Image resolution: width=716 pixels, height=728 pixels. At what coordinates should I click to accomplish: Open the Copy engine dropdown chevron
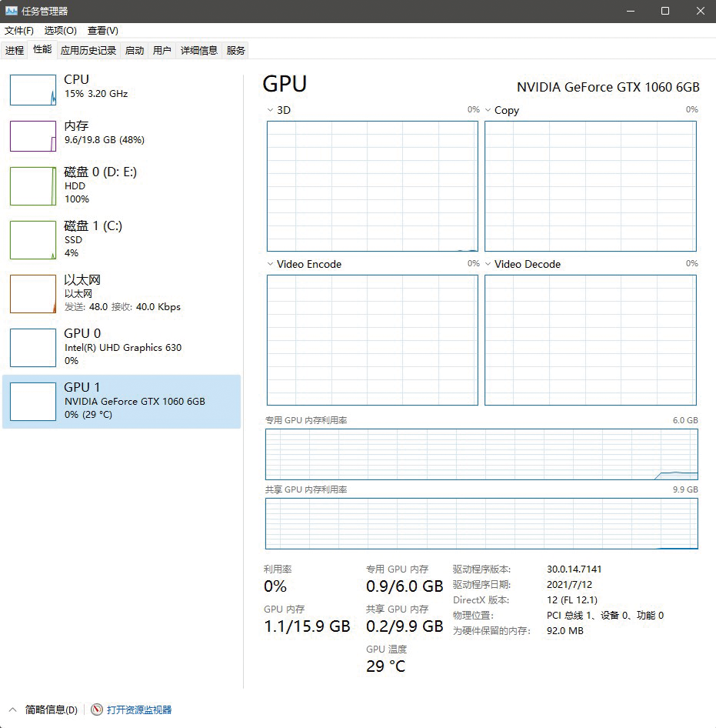(x=488, y=110)
